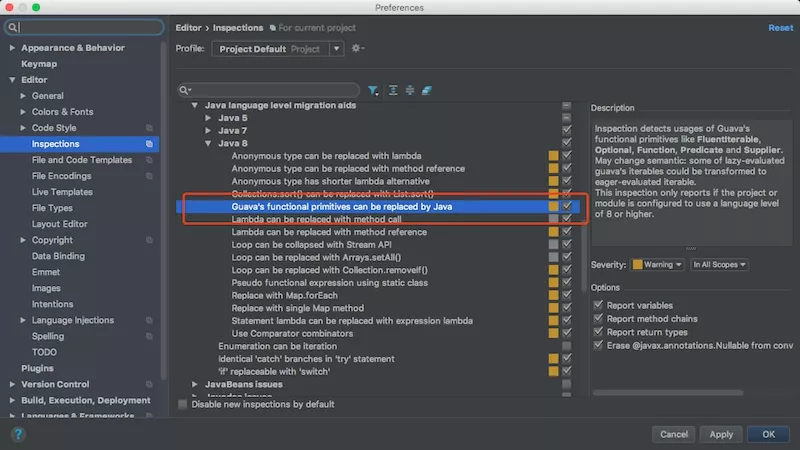The height and width of the screenshot is (450, 800).
Task: Click the magnifier icon in inspections search
Action: coord(185,90)
